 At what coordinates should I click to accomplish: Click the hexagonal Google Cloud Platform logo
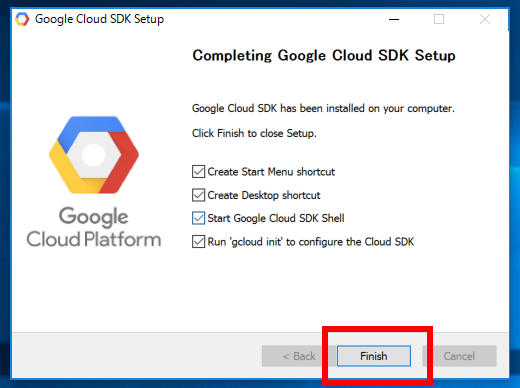(94, 155)
